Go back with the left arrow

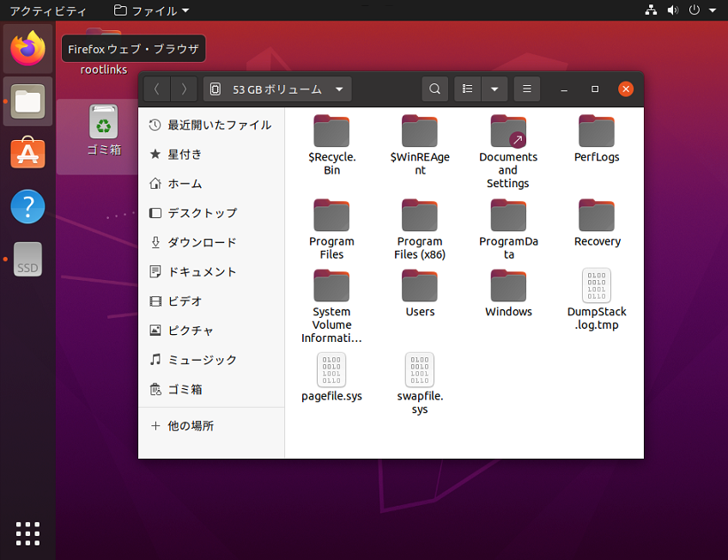(x=157, y=88)
